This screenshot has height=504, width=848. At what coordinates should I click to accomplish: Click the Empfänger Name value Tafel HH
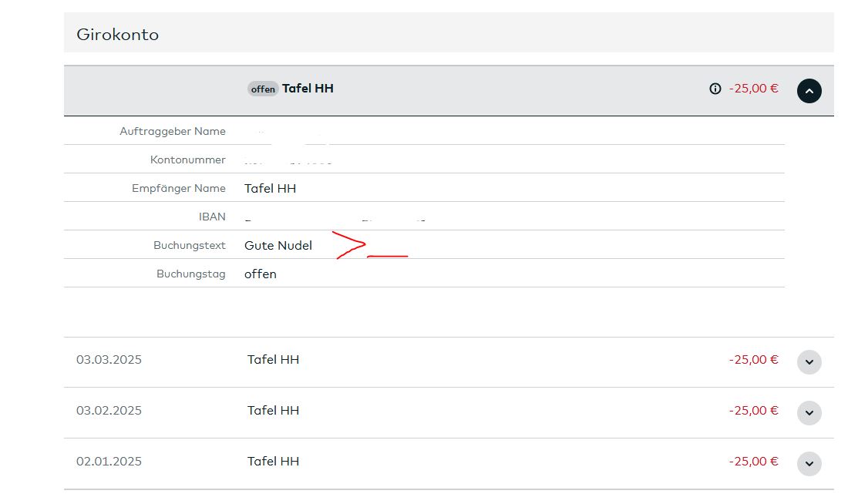click(270, 188)
